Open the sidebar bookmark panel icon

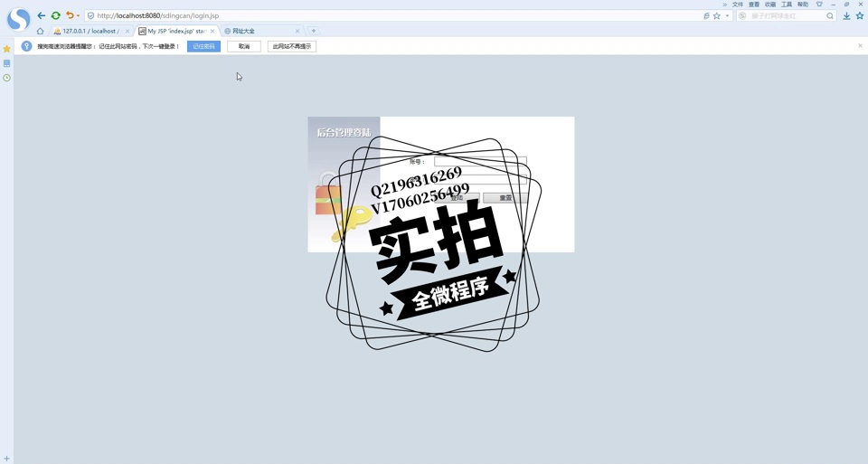6,63
